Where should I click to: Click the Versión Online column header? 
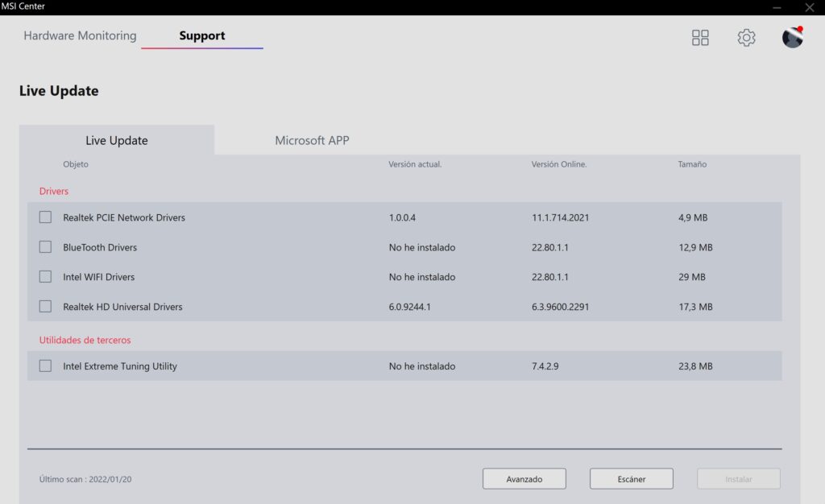point(559,164)
